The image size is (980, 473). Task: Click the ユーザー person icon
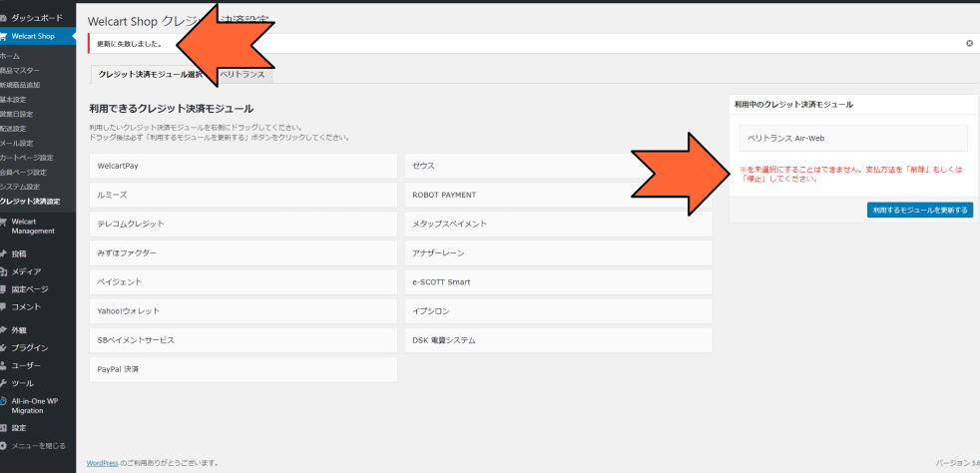pyautogui.click(x=3, y=365)
